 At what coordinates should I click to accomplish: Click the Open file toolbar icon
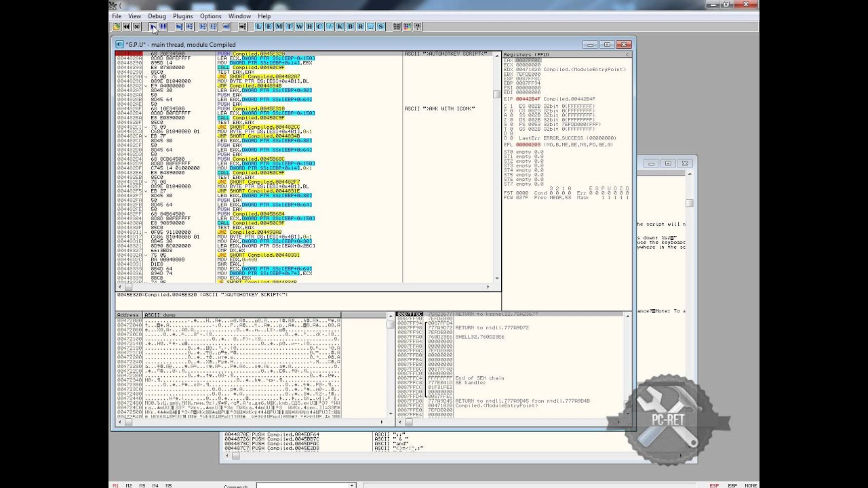117,26
